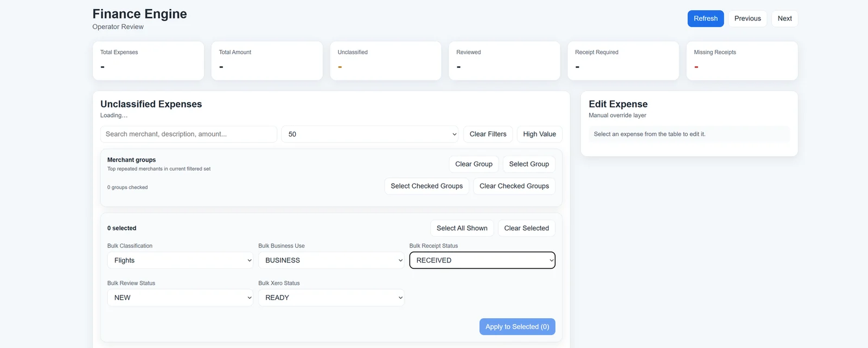Click the Total Expenses summary card

pyautogui.click(x=148, y=61)
